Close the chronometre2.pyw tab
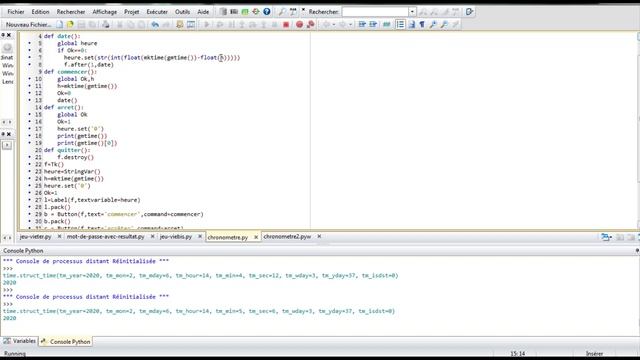Image resolution: width=640 pixels, height=360 pixels. point(319,236)
